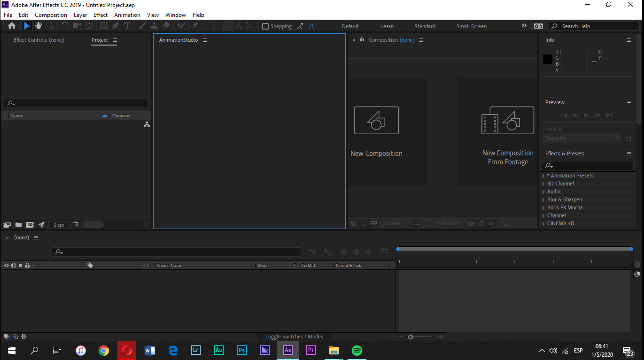
Task: Open the workspace overflow chevron menu
Action: 524,26
